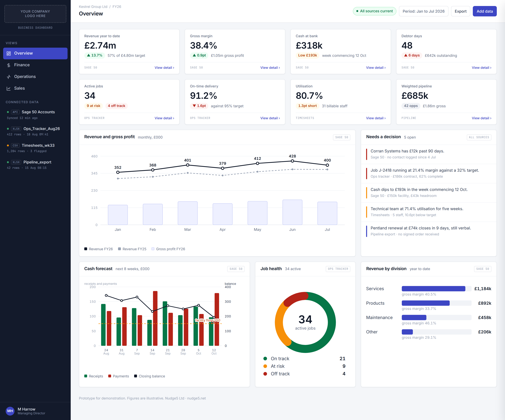Click the Products division revenue bar
The width and height of the screenshot is (505, 420).
click(425, 303)
